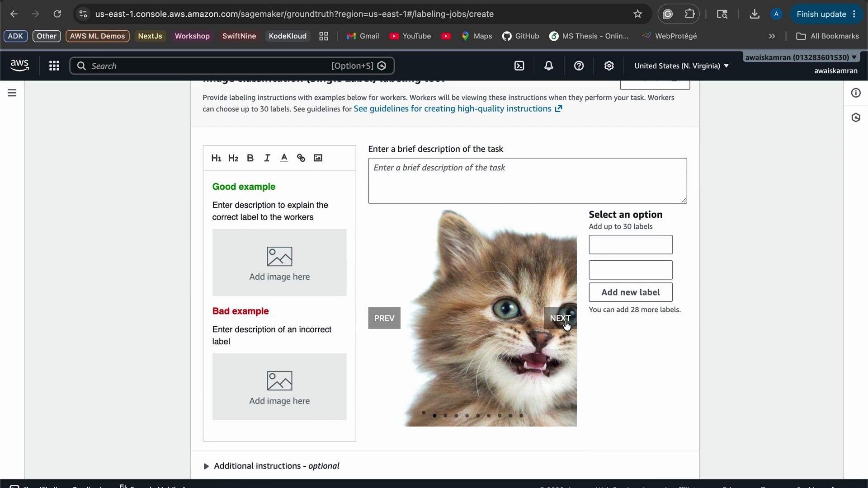Toggle italic formatting in instruction editor
Viewport: 868px width, 488px height.
pyautogui.click(x=267, y=158)
